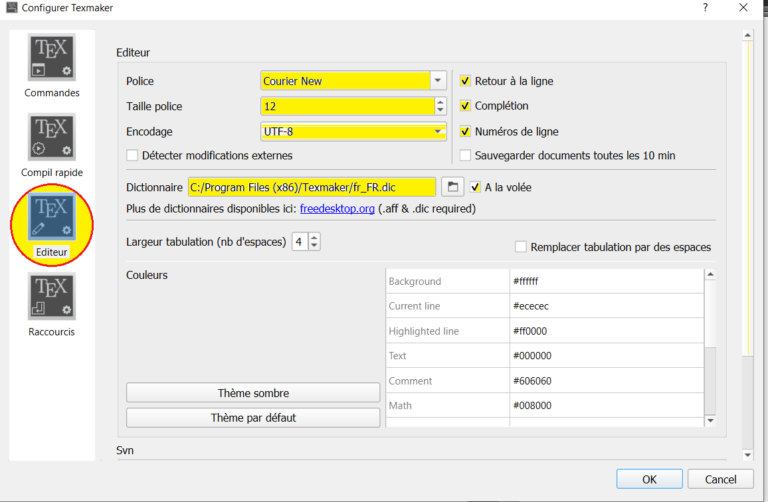
Task: Open the Compil rapide section
Action: click(51, 145)
